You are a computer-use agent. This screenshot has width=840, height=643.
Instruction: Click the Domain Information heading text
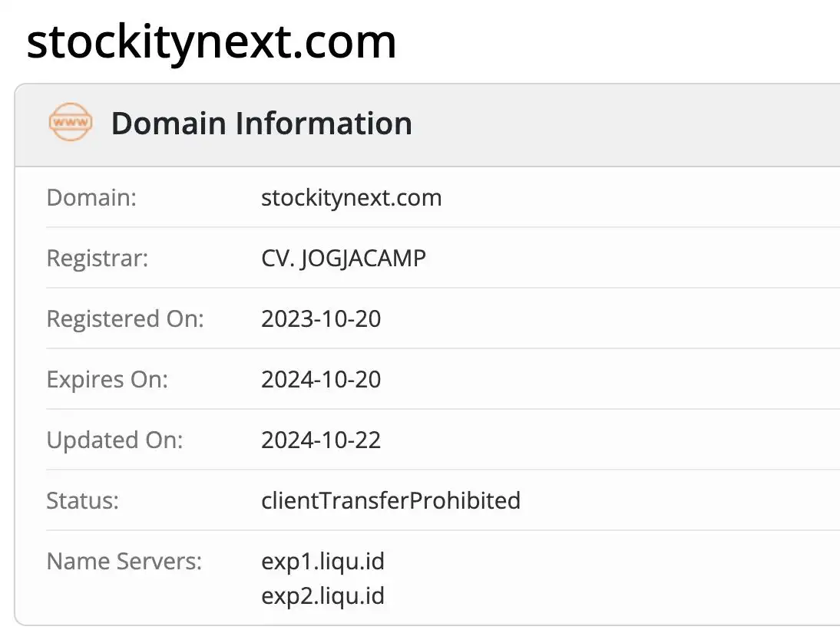pyautogui.click(x=261, y=124)
